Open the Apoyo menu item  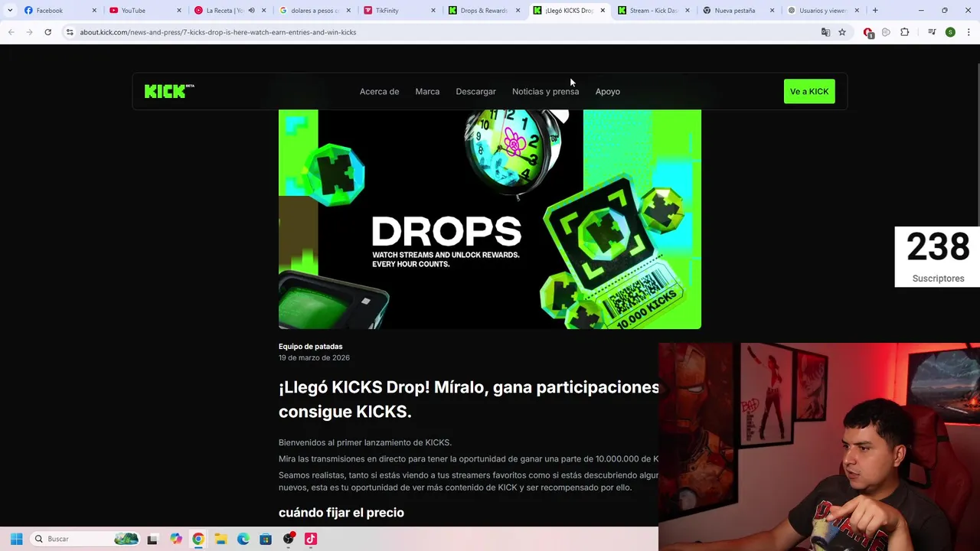608,91
